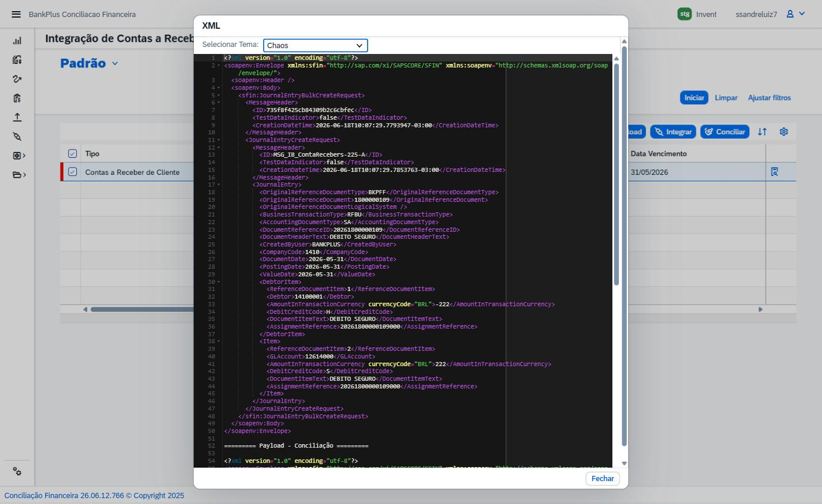
Task: Click the Iniciar button
Action: click(x=694, y=98)
